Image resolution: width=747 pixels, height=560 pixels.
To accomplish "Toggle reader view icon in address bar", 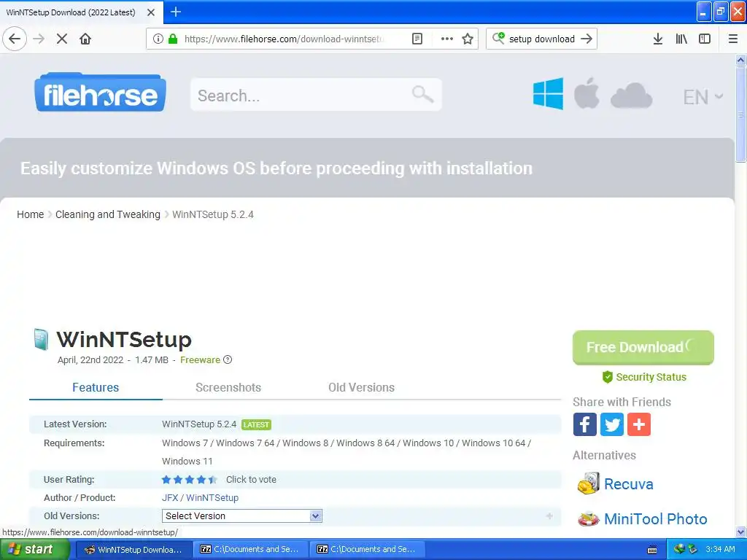I will 417,39.
